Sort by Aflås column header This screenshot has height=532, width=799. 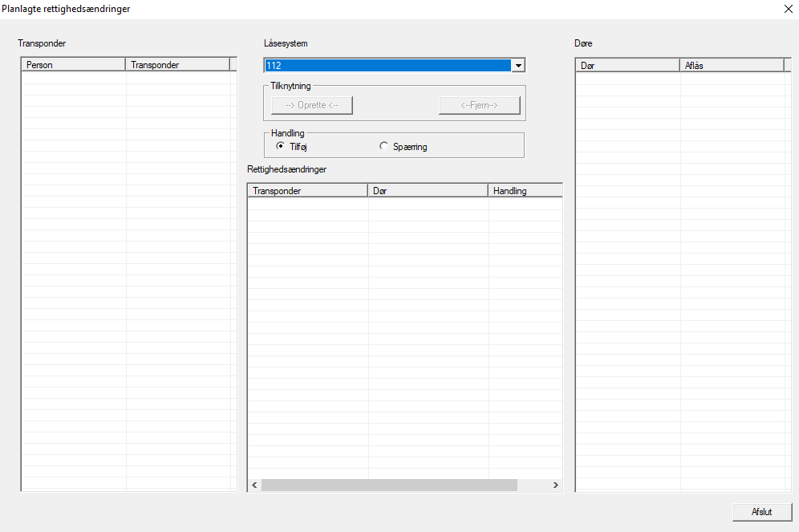tap(731, 65)
